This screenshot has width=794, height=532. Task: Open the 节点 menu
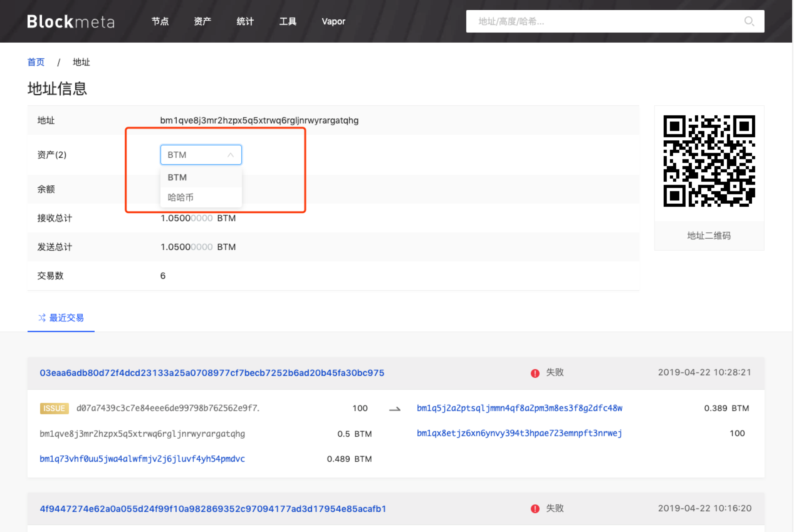(160, 21)
